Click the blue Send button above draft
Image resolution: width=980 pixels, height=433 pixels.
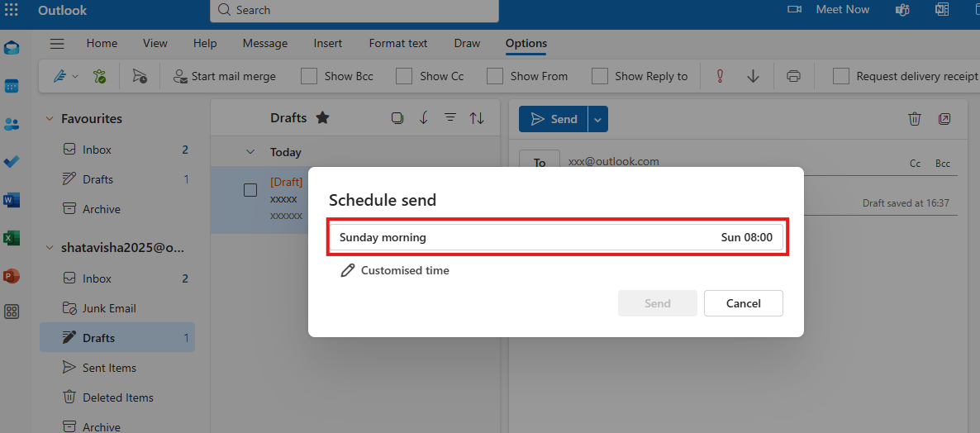[x=553, y=119]
